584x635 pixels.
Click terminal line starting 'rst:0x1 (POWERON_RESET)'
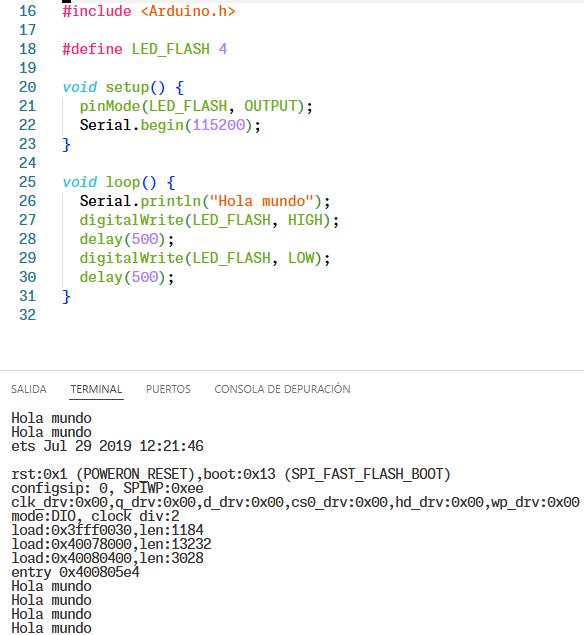click(x=231, y=474)
